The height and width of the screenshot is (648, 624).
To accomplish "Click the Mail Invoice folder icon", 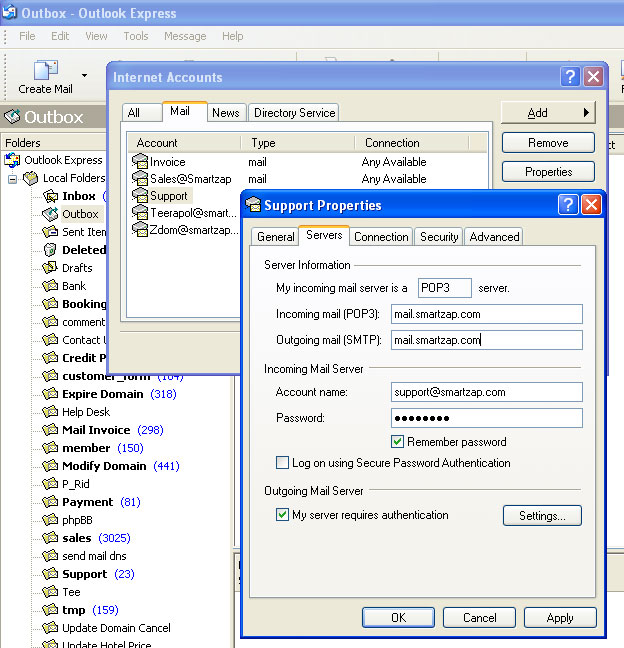I will 50,430.
